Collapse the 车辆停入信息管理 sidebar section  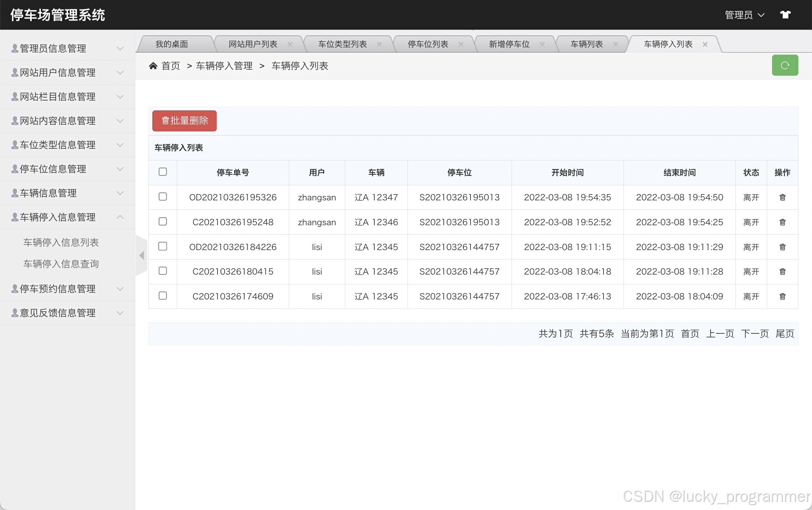67,217
